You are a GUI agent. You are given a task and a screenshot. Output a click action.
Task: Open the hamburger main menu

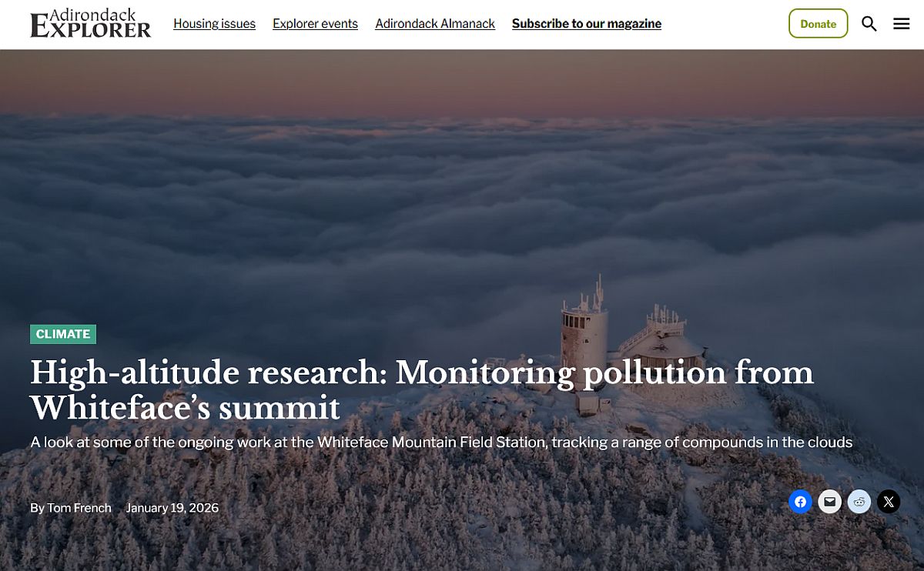[901, 24]
